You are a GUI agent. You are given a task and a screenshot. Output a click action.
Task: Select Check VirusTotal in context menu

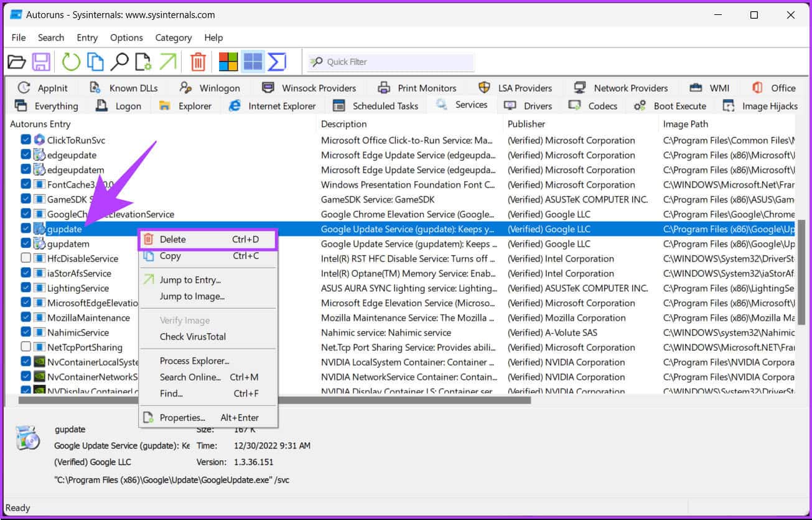click(x=193, y=337)
